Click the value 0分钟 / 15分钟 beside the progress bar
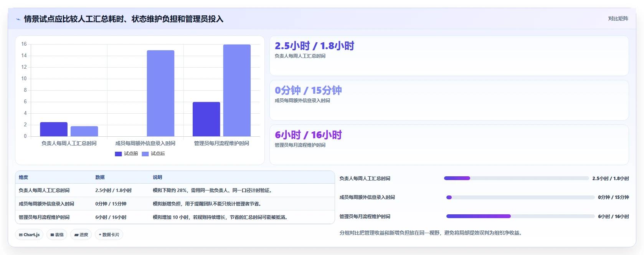Image resolution: width=644 pixels, height=255 pixels. point(613,197)
